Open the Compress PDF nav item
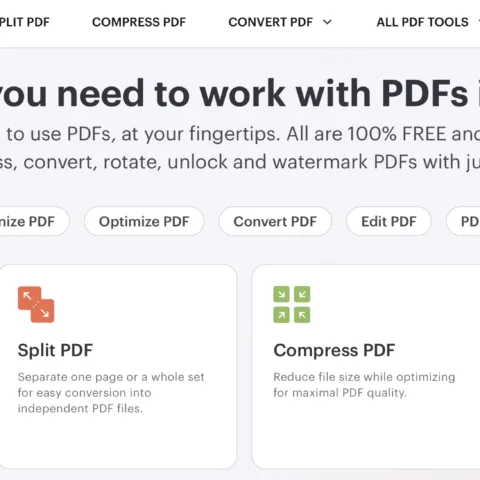 coord(139,22)
